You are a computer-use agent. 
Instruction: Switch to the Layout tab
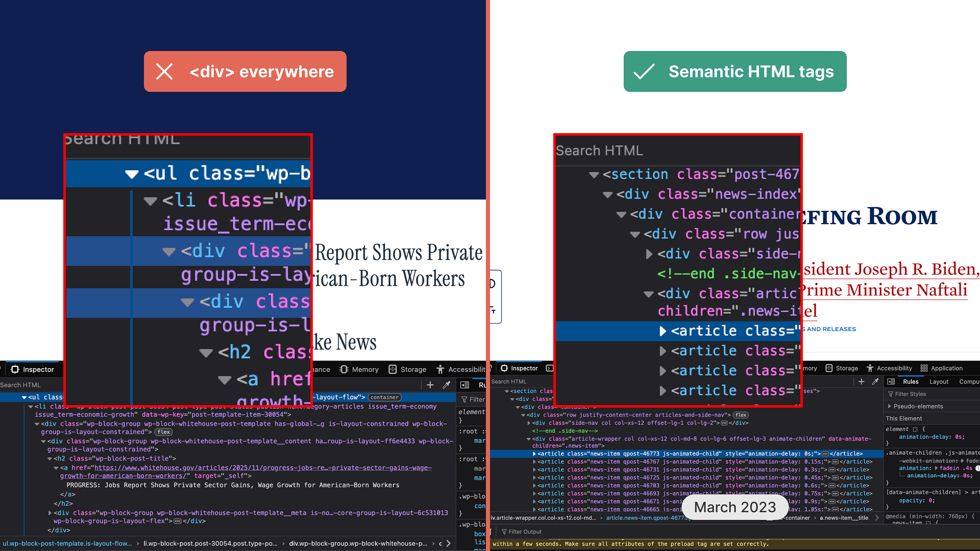click(939, 382)
